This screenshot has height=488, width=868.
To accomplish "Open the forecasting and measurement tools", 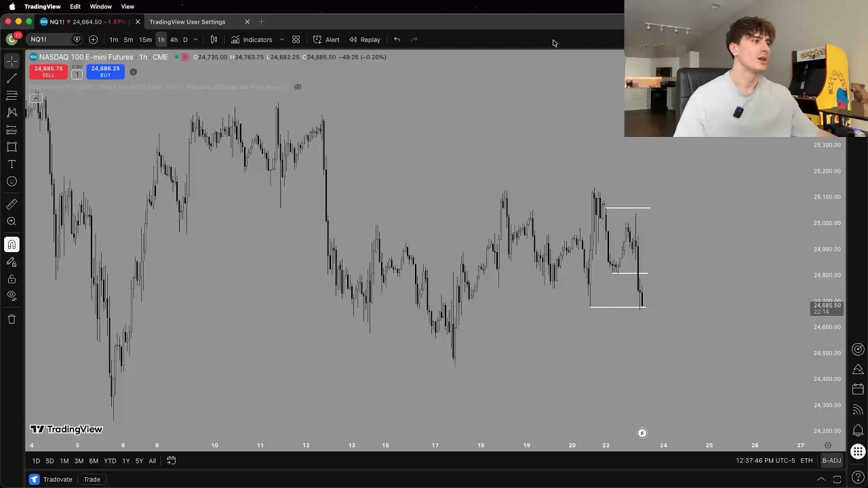I will coord(12,130).
